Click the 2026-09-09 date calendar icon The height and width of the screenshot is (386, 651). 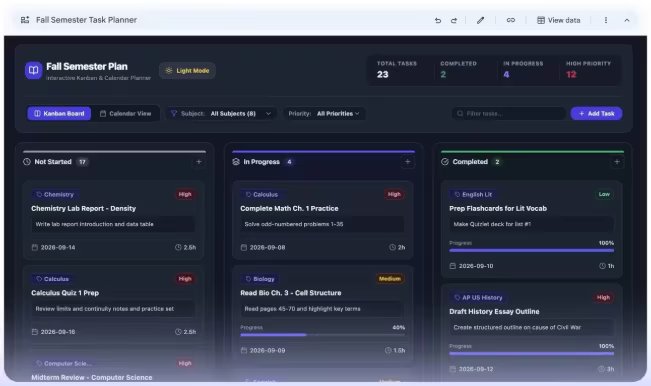[x=244, y=351]
